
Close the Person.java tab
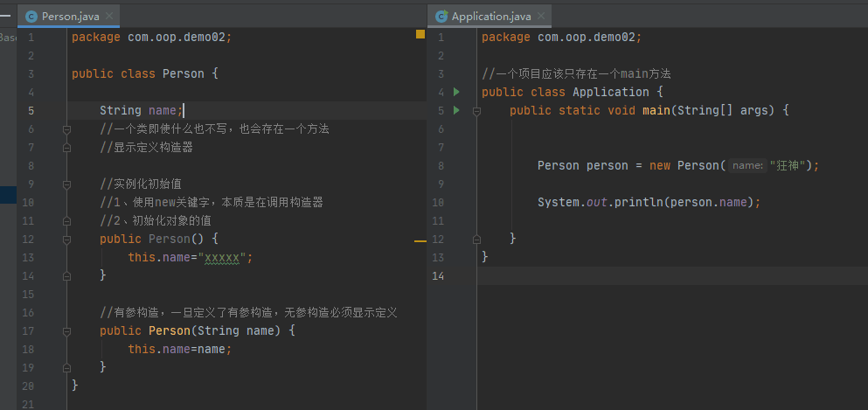click(108, 17)
